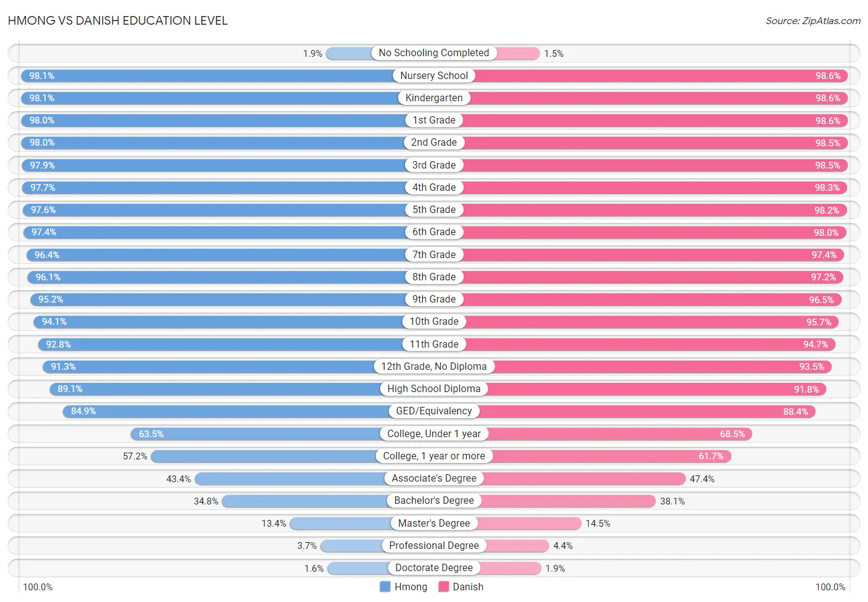Toggle the Danish legend label
The height and width of the screenshot is (602, 868).
pyautogui.click(x=468, y=587)
